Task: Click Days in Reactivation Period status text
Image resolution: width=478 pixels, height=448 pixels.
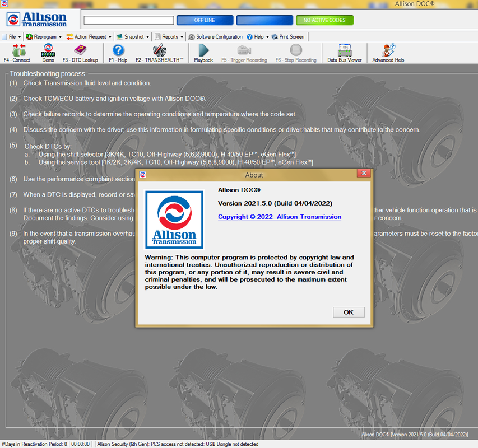Action: tap(34, 444)
